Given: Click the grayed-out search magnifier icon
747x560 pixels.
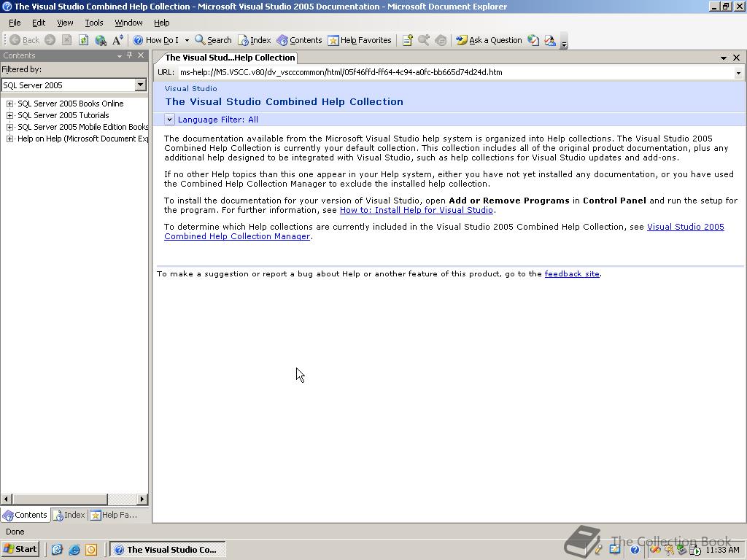Looking at the screenshot, I should click(424, 41).
